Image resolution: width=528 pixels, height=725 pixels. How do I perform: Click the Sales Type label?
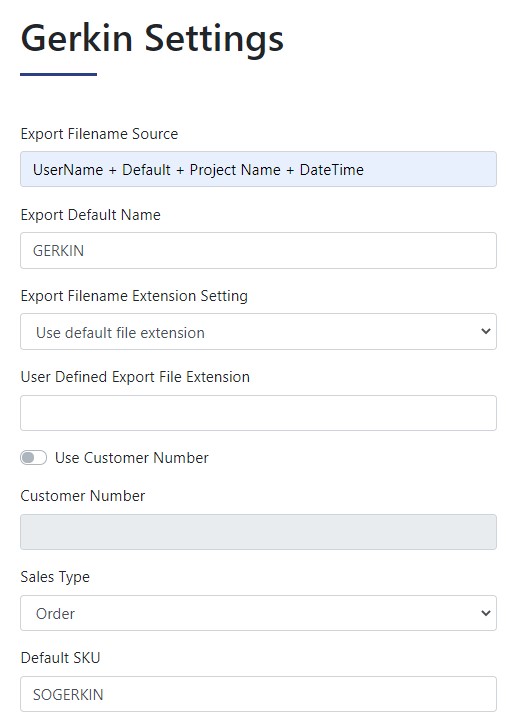(x=55, y=577)
